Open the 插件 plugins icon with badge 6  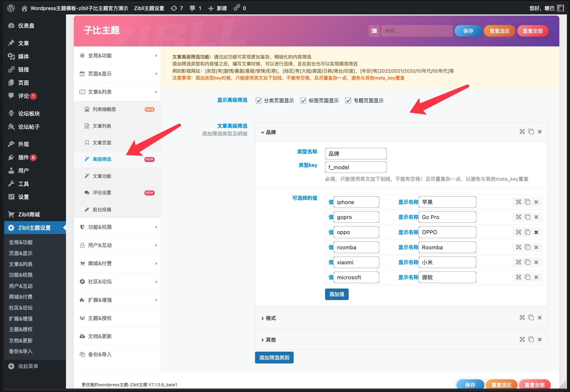(12, 157)
